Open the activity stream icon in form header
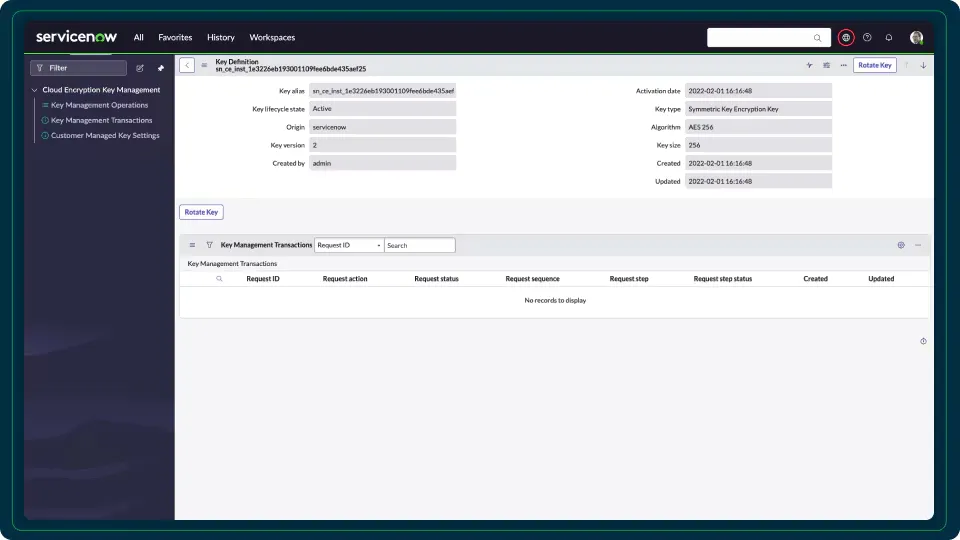 click(809, 65)
